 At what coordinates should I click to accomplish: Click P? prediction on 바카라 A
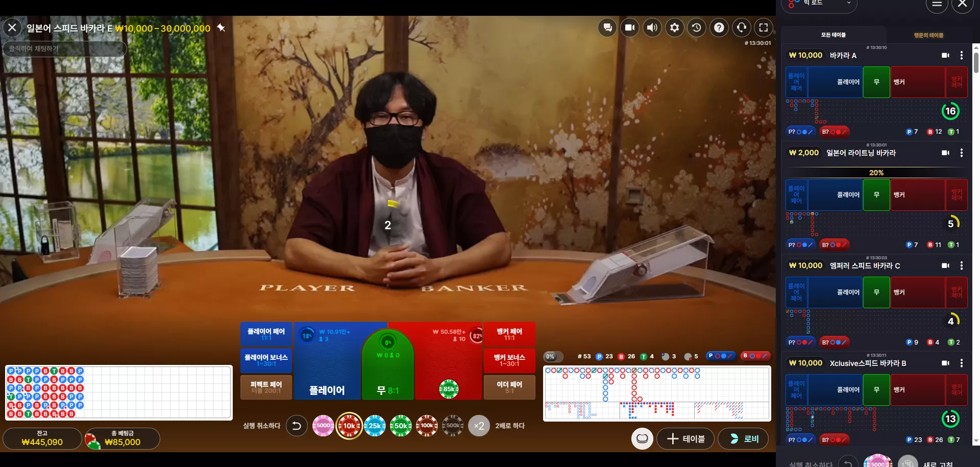click(800, 132)
